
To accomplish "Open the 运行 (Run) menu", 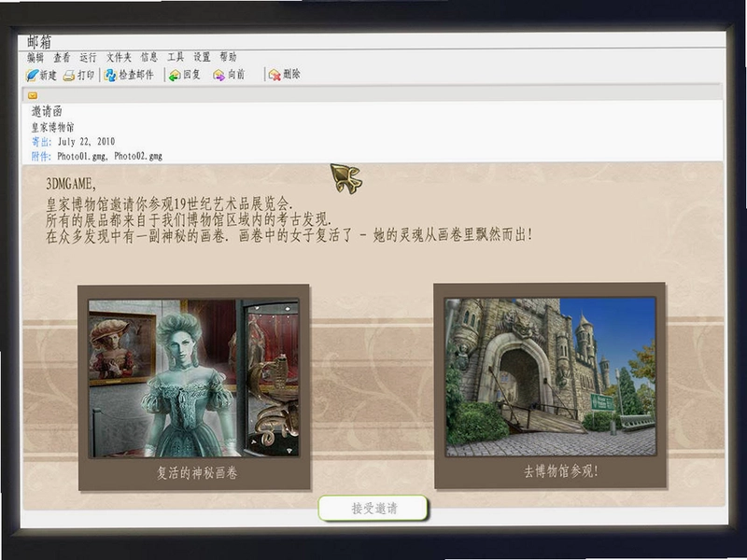I will coord(88,58).
